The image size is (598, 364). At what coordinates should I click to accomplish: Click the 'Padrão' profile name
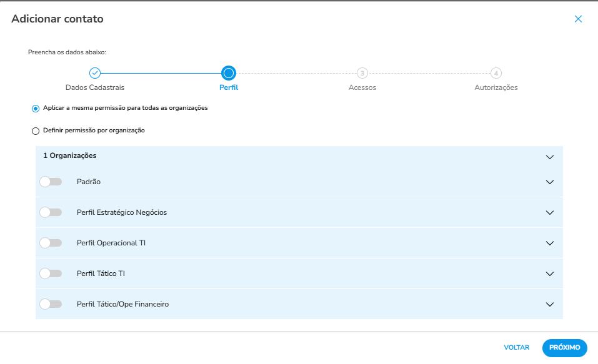click(x=89, y=182)
